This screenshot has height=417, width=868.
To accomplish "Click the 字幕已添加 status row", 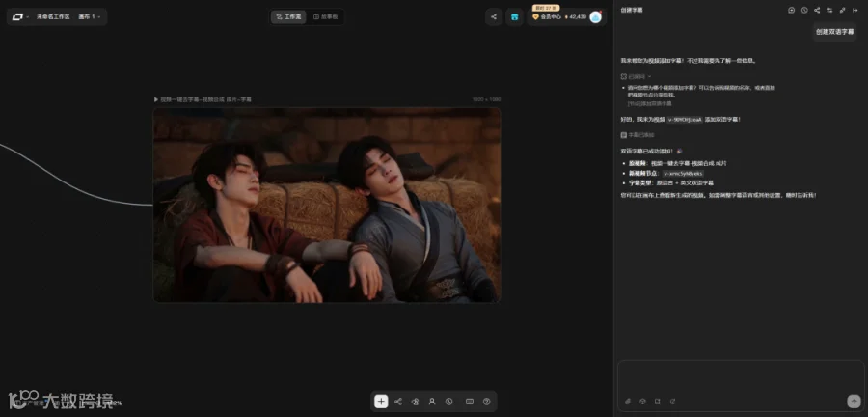I will tap(637, 135).
